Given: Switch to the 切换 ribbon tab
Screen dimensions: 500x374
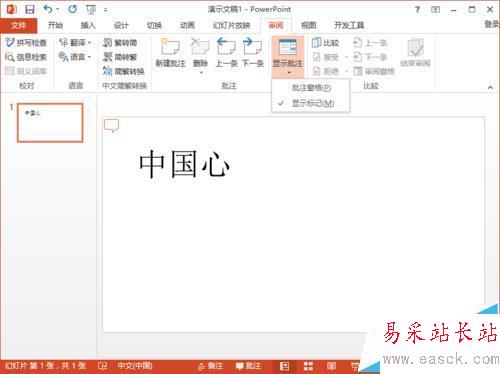Looking at the screenshot, I should (154, 25).
